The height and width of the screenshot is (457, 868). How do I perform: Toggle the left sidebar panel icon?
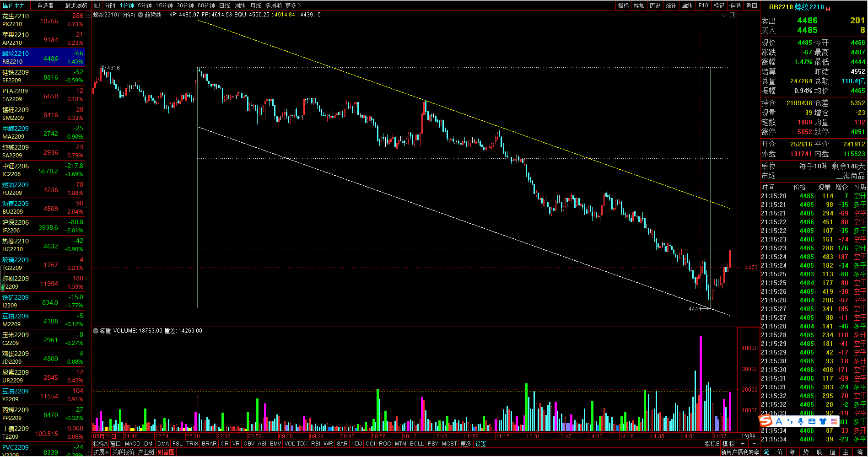pyautogui.click(x=97, y=5)
